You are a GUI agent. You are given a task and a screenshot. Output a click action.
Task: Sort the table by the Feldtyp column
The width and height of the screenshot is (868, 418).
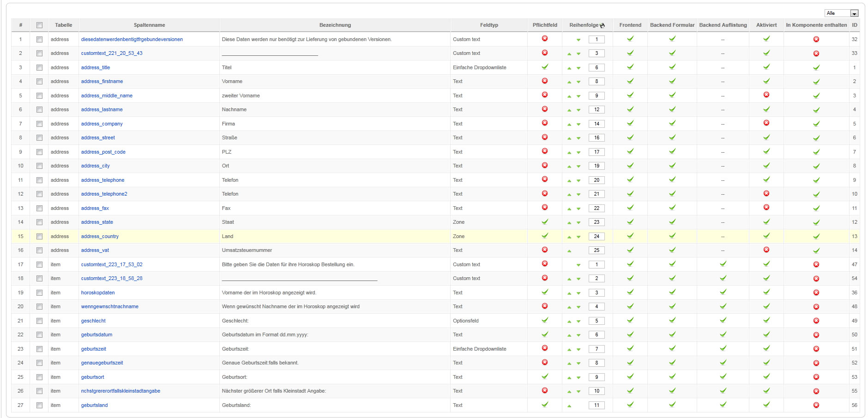click(489, 25)
